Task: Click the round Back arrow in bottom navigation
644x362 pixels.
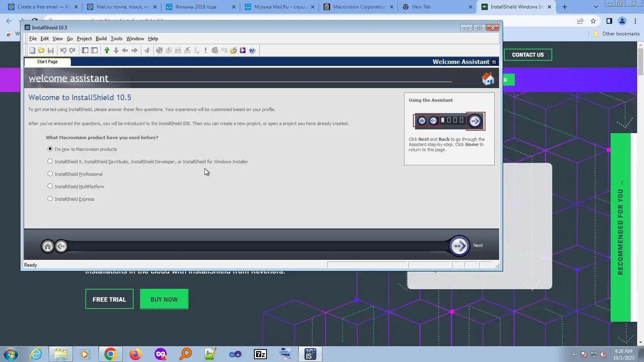Action: coord(61,246)
